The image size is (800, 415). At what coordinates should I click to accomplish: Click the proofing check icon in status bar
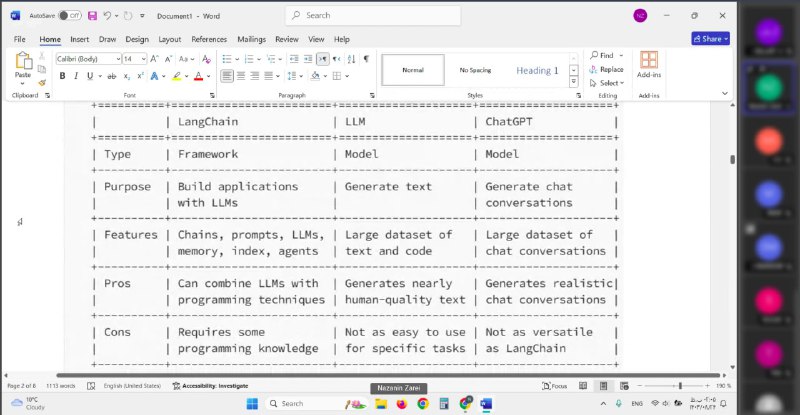[91, 386]
